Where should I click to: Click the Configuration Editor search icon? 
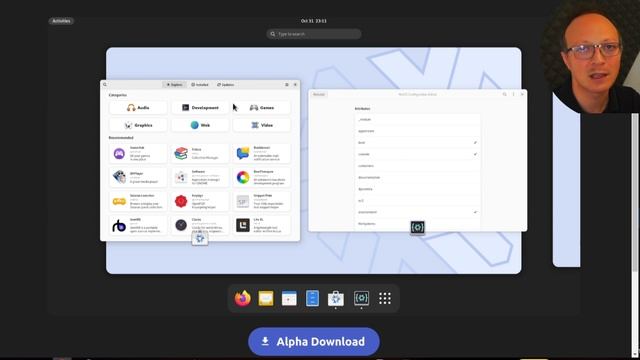pyautogui.click(x=504, y=94)
